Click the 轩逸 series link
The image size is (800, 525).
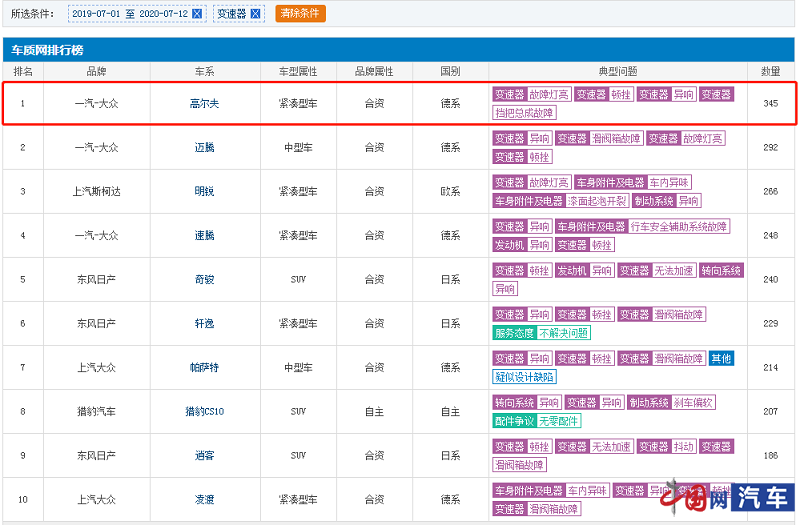204,323
